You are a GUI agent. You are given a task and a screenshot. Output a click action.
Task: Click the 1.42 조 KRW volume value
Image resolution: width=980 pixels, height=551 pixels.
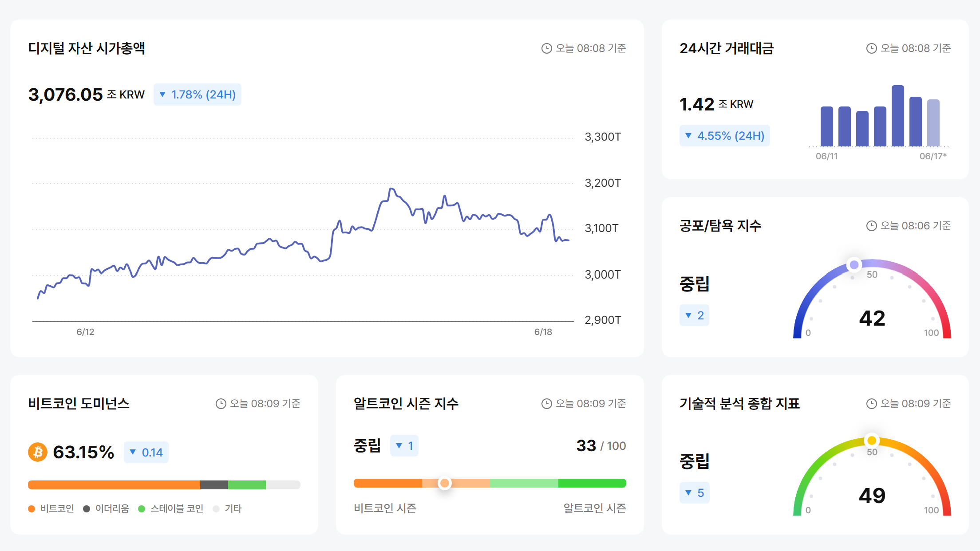click(716, 104)
